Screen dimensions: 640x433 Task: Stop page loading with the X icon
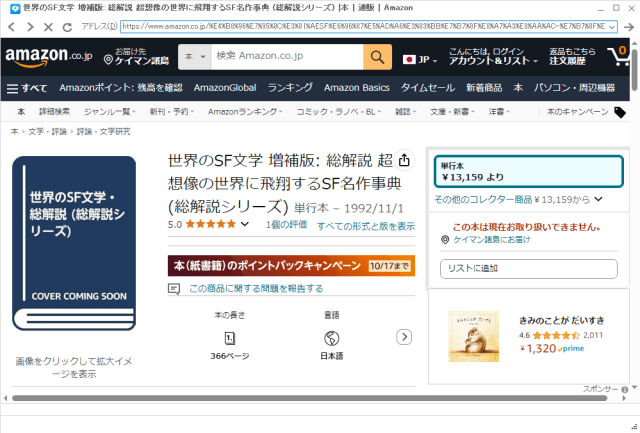coord(48,27)
